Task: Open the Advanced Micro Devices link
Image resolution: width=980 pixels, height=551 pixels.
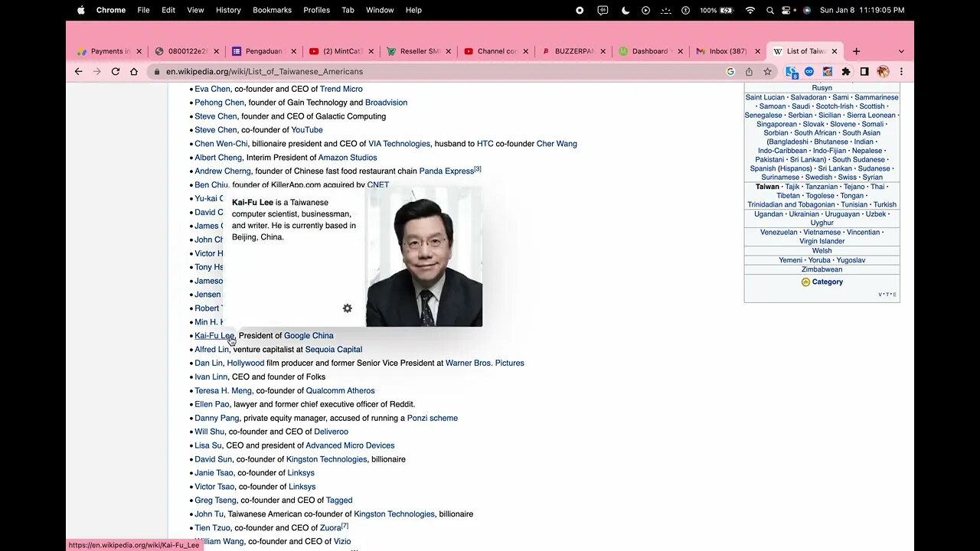Action: pyautogui.click(x=350, y=445)
